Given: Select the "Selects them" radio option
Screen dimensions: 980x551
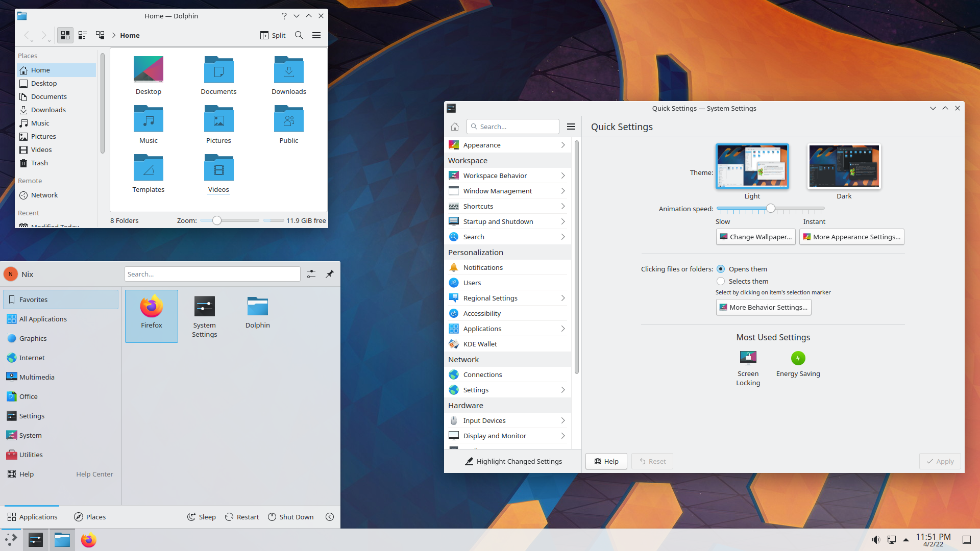Looking at the screenshot, I should pyautogui.click(x=721, y=281).
